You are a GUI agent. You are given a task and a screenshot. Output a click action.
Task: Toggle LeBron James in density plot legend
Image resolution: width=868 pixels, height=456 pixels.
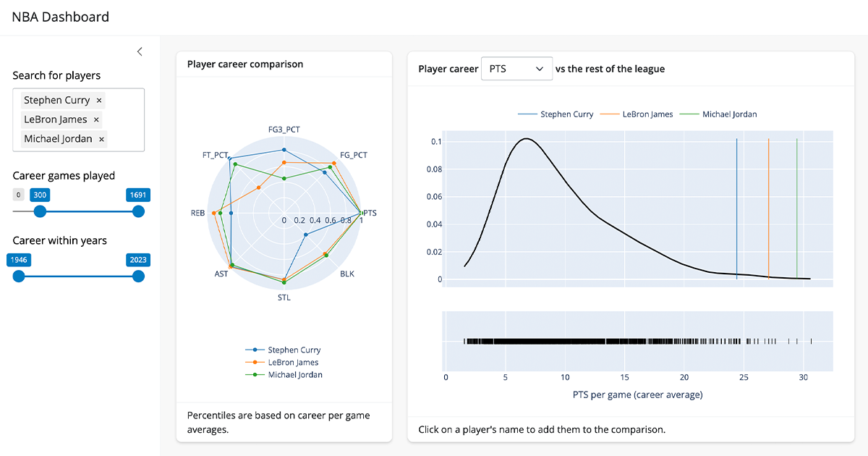pyautogui.click(x=647, y=114)
